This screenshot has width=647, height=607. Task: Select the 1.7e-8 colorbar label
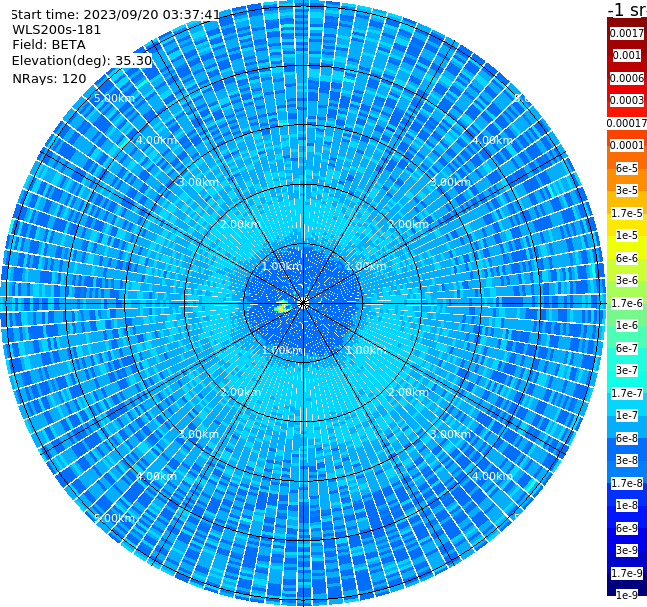coord(627,483)
